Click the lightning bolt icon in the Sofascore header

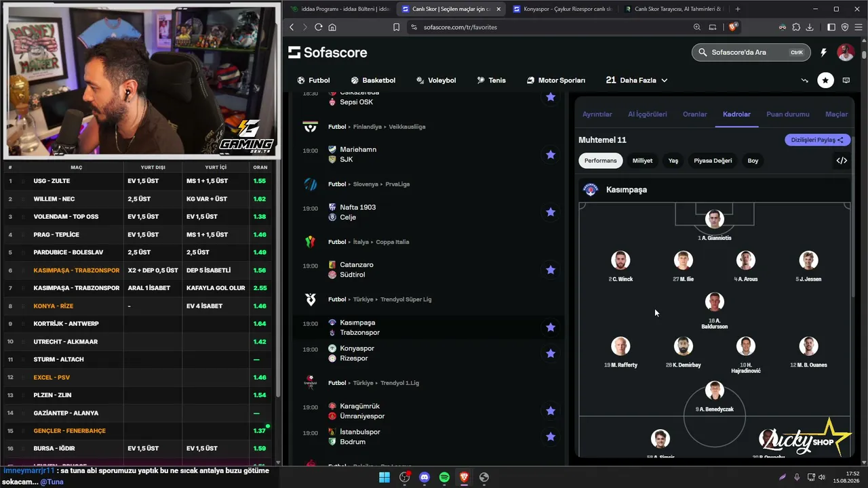(823, 52)
